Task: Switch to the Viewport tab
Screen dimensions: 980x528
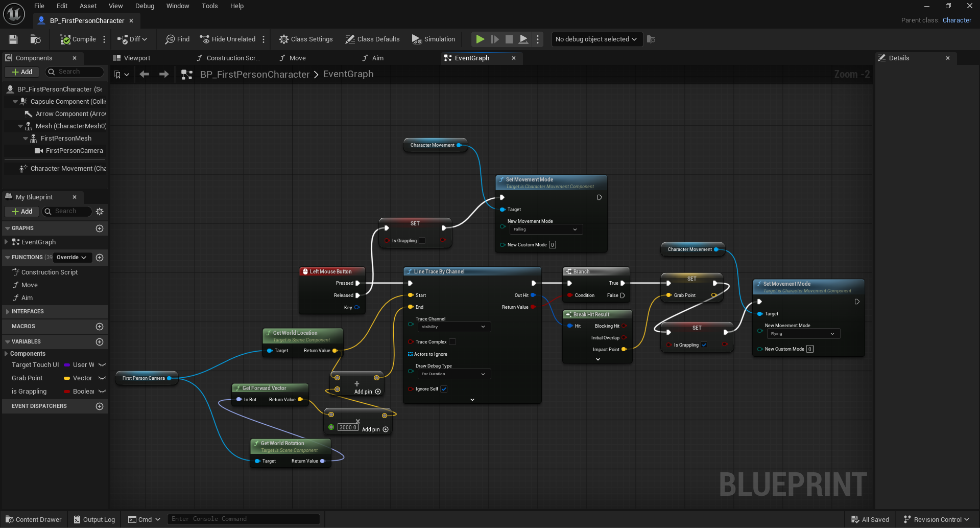Action: (136, 58)
